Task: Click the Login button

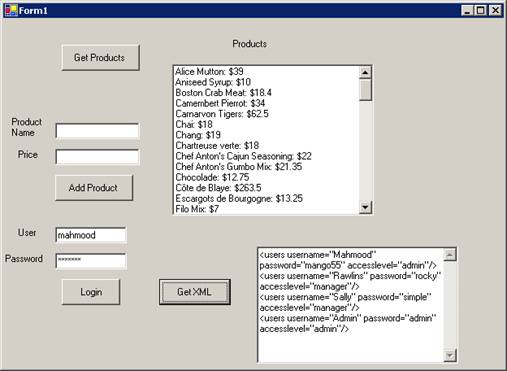Action: [x=91, y=292]
